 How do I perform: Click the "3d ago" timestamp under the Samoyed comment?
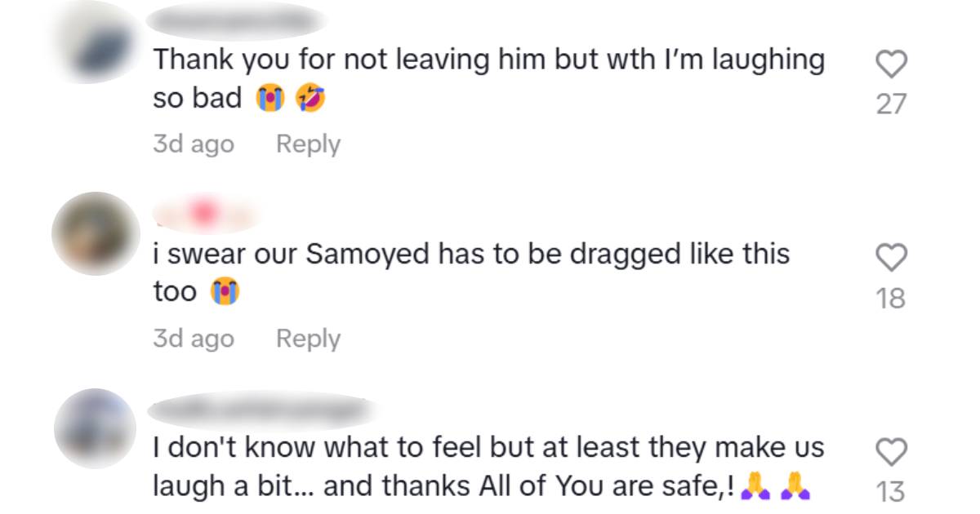click(x=194, y=339)
